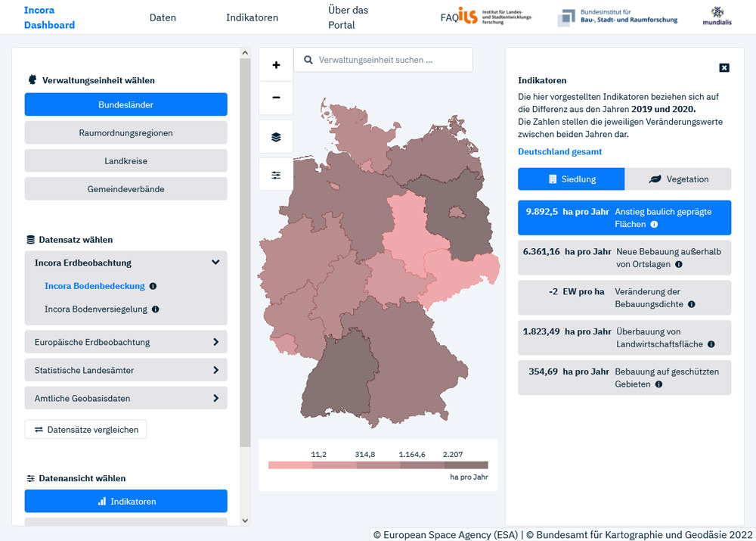This screenshot has width=756, height=541.
Task: Zoom out of the map
Action: tap(276, 98)
